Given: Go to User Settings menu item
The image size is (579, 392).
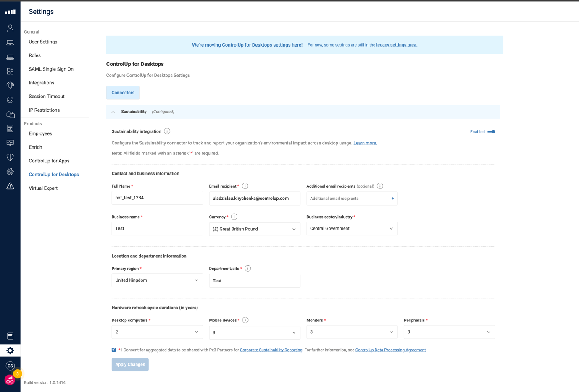Looking at the screenshot, I should (43, 42).
